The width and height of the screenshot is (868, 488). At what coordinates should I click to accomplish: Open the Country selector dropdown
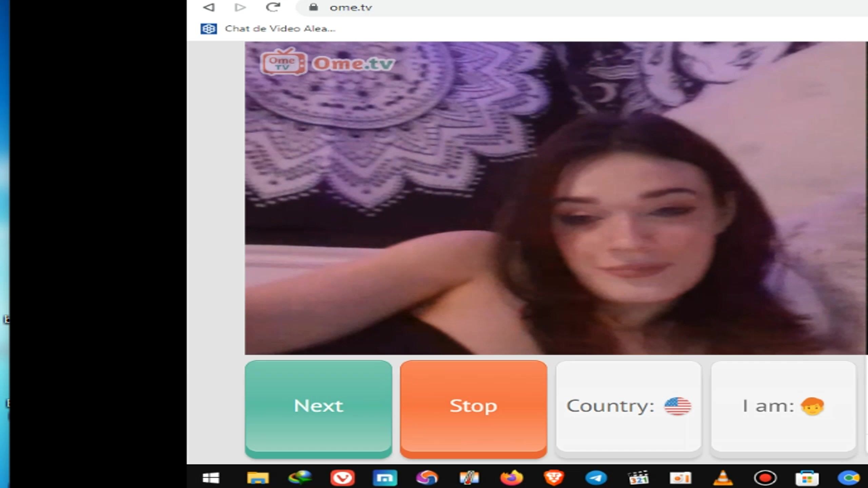pyautogui.click(x=628, y=406)
